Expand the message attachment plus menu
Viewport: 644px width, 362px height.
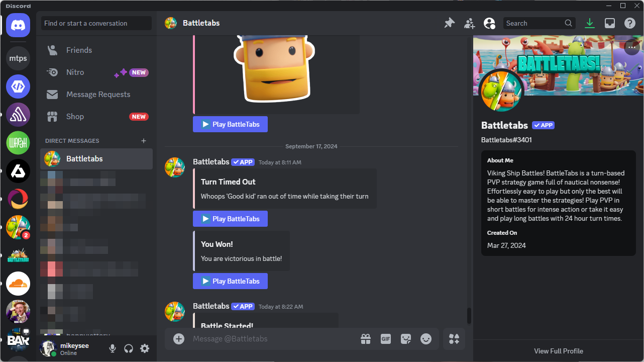click(x=179, y=339)
